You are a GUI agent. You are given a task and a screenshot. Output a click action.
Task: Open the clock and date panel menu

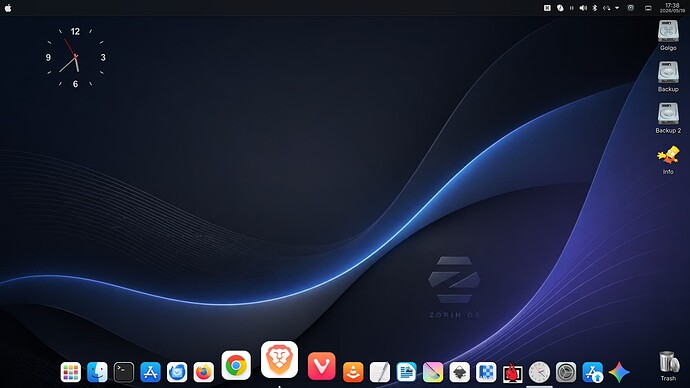[x=672, y=8]
